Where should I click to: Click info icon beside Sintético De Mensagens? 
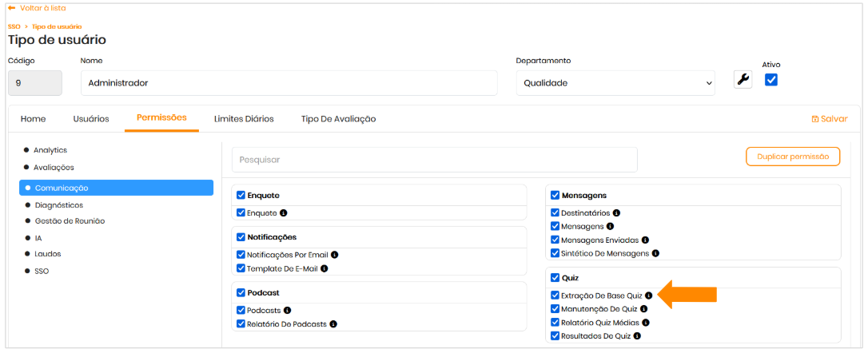(655, 253)
